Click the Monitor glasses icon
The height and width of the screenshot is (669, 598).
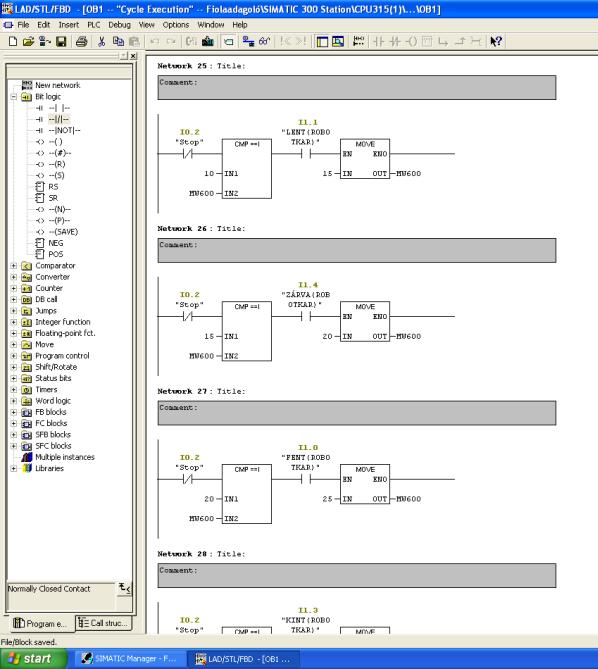264,41
